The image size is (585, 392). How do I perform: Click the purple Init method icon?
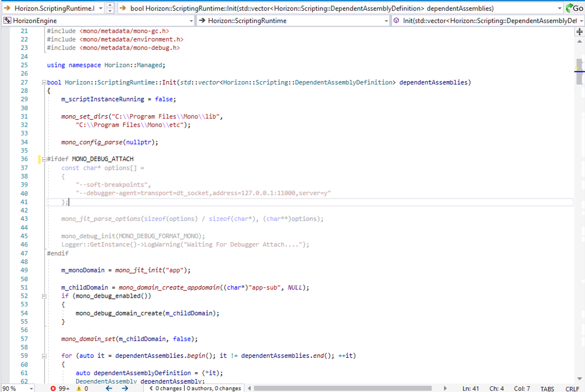pyautogui.click(x=397, y=20)
